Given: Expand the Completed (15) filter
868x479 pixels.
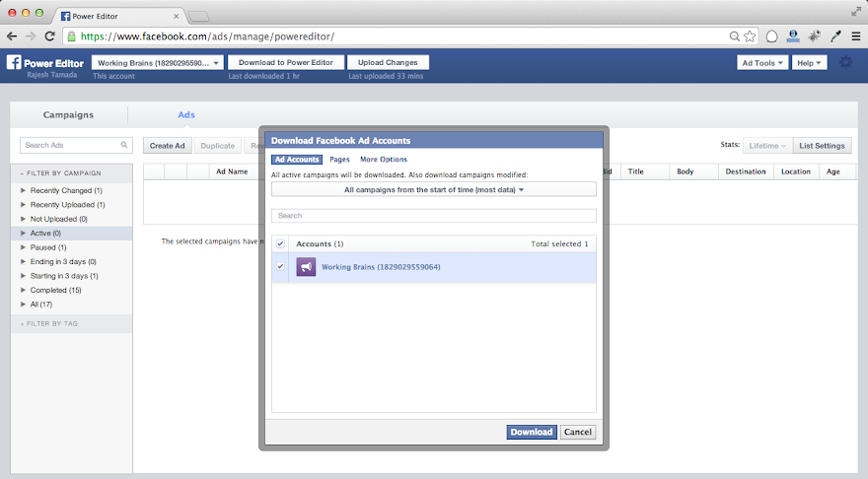Looking at the screenshot, I should coord(23,290).
